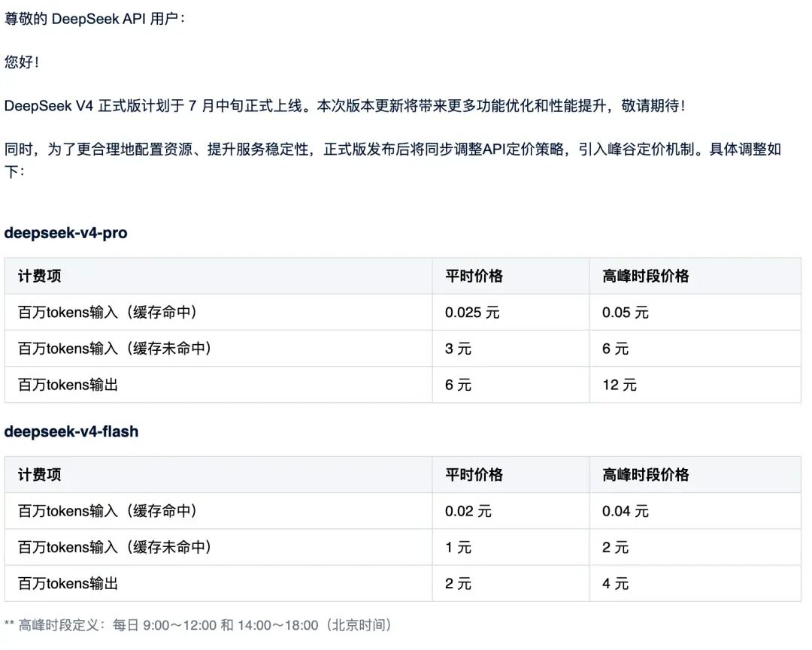Select 高峰时段价格 header in pro table
Viewport: 812px width, 650px height.
[x=645, y=276]
